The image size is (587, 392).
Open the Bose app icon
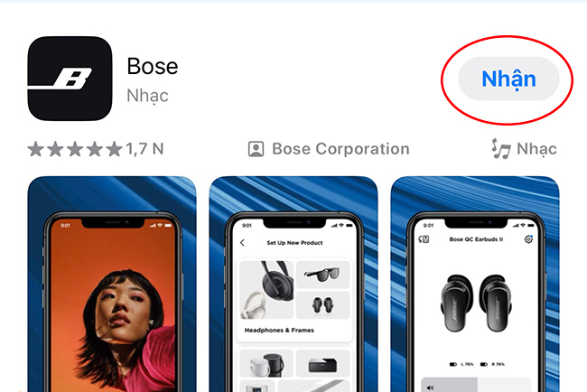point(70,79)
